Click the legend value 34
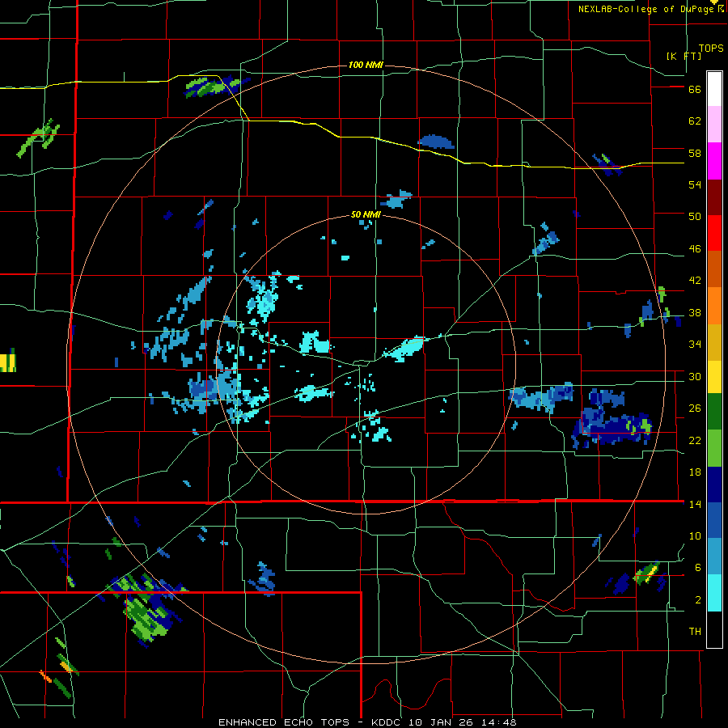 tap(695, 345)
